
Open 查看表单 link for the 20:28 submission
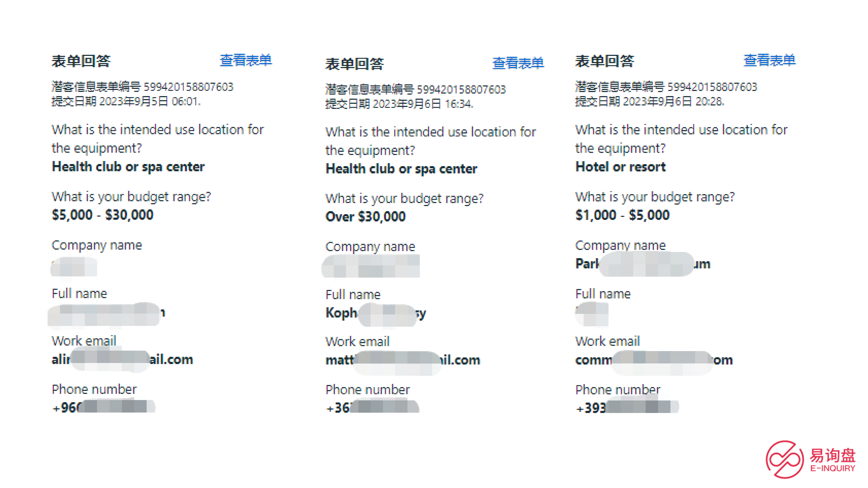[x=770, y=60]
